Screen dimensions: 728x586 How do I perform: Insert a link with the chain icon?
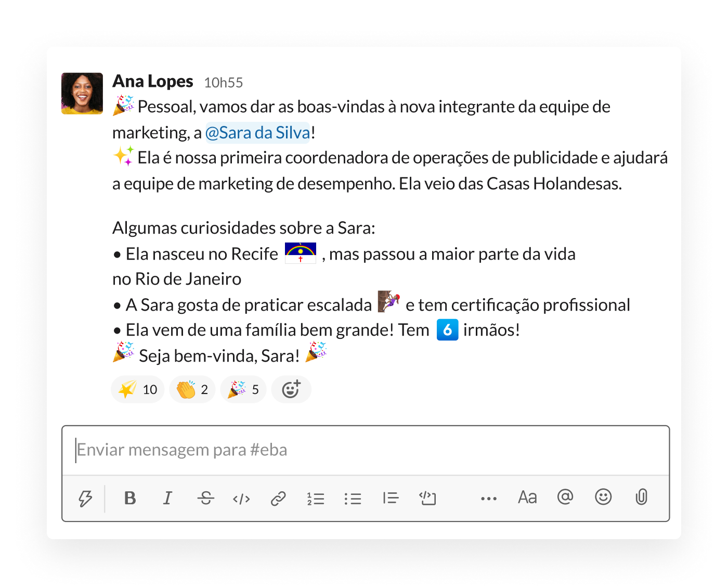coord(278,499)
